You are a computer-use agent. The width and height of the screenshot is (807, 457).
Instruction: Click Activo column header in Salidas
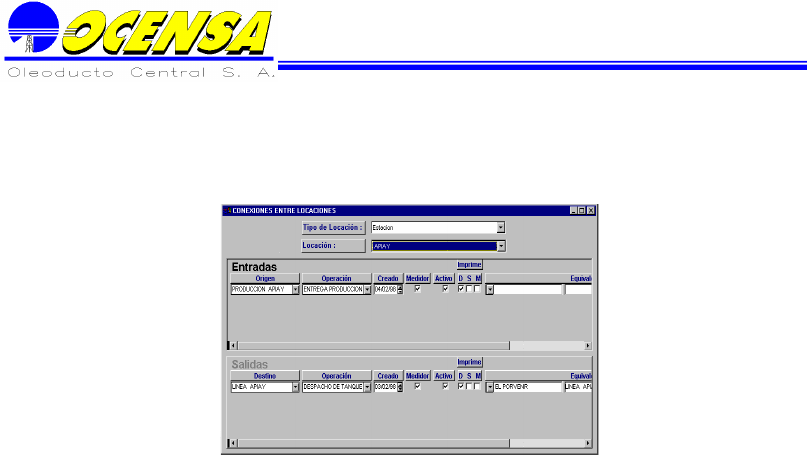444,376
